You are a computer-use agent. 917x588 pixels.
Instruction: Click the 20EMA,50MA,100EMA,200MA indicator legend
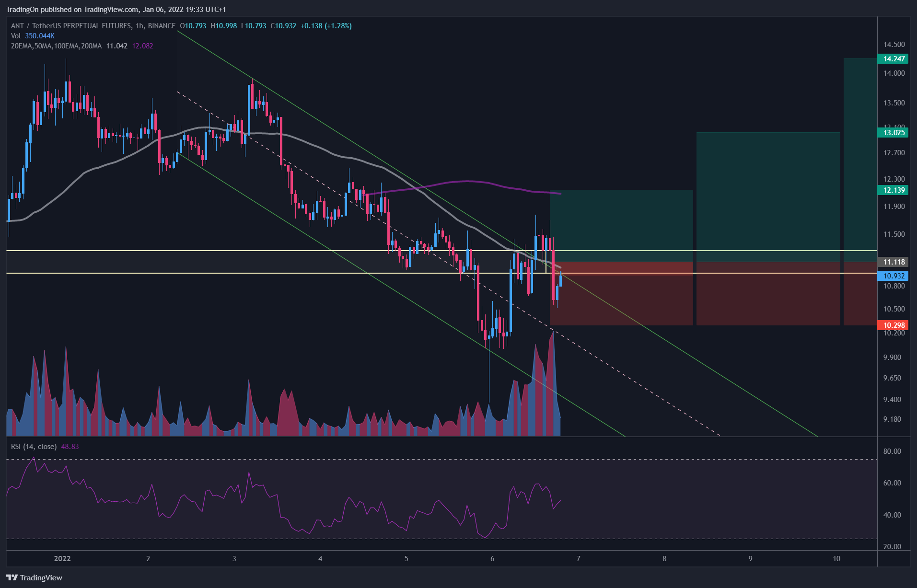(x=57, y=46)
